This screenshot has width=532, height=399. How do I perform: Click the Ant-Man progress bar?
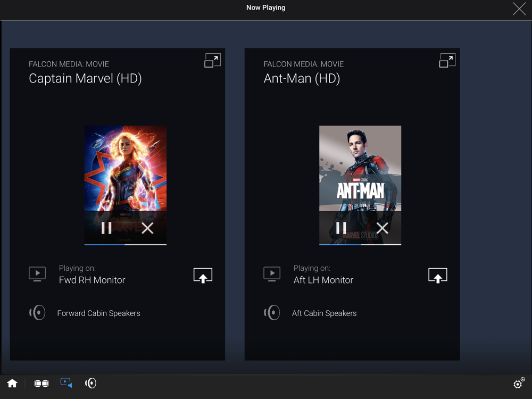click(360, 244)
